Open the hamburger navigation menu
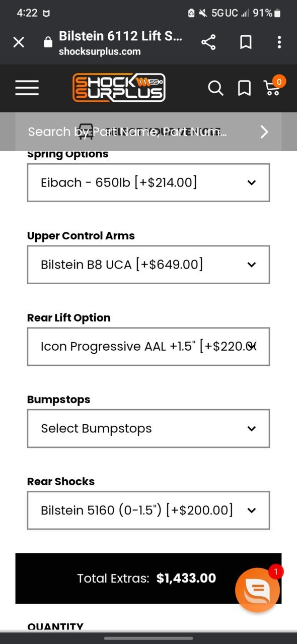This screenshot has width=297, height=644. pyautogui.click(x=27, y=88)
